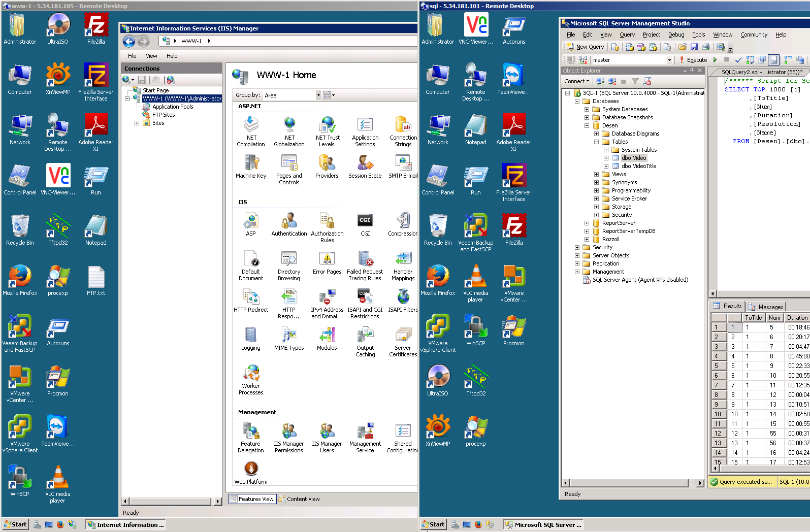Click the Execute button
This screenshot has width=810, height=532.
[693, 60]
